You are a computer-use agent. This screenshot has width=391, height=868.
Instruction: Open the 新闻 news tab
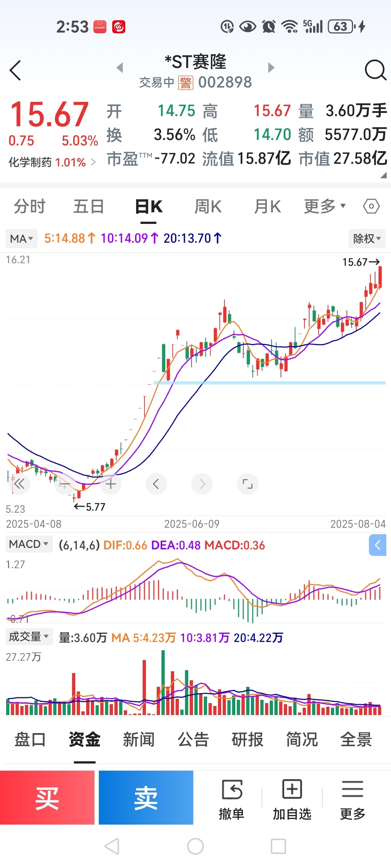[x=139, y=740]
